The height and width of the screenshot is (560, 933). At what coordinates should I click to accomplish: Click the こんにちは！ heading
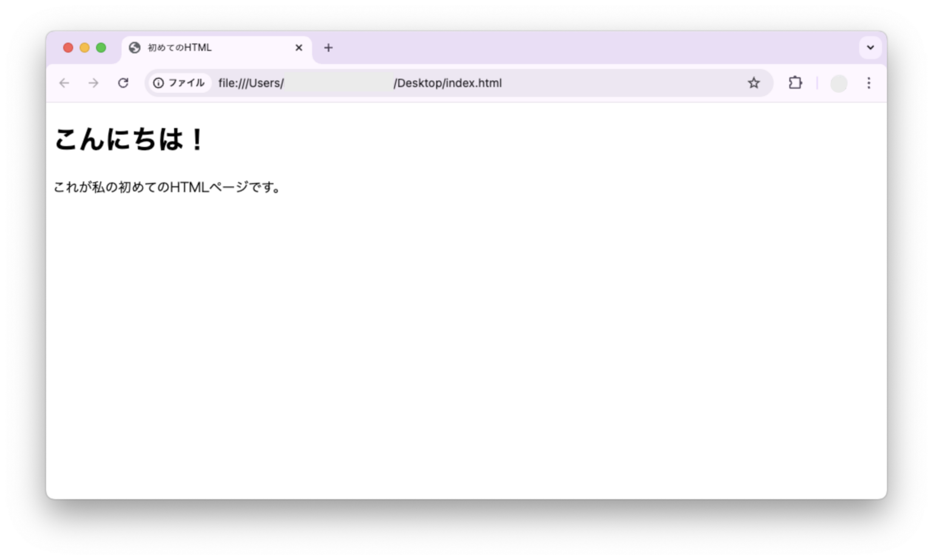[x=129, y=140]
